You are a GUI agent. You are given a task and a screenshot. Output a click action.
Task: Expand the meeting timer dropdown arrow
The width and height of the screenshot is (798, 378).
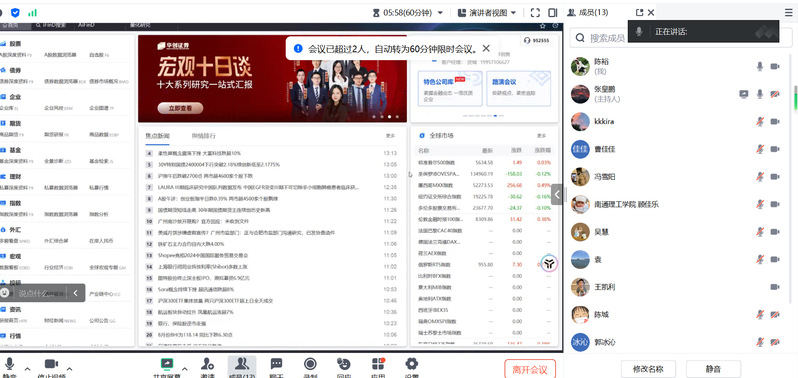(x=440, y=13)
